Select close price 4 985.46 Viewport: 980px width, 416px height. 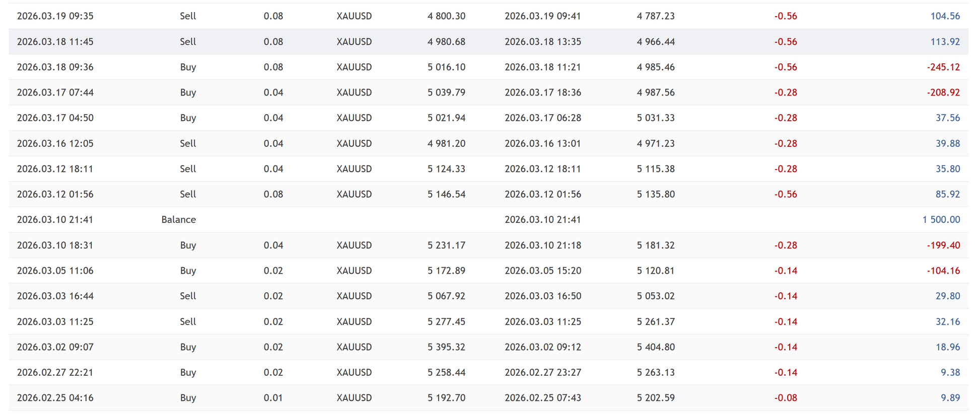tap(655, 67)
